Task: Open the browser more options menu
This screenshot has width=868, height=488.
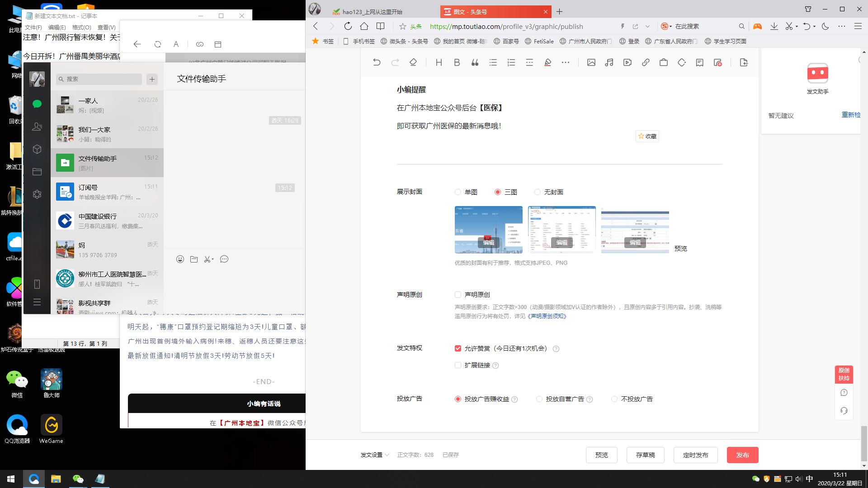Action: 841,26
